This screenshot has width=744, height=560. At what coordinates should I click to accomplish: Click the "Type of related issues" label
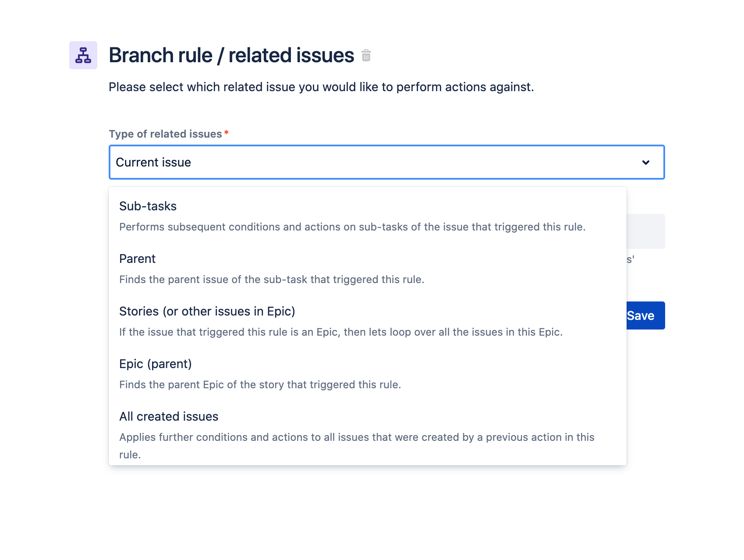coord(165,134)
